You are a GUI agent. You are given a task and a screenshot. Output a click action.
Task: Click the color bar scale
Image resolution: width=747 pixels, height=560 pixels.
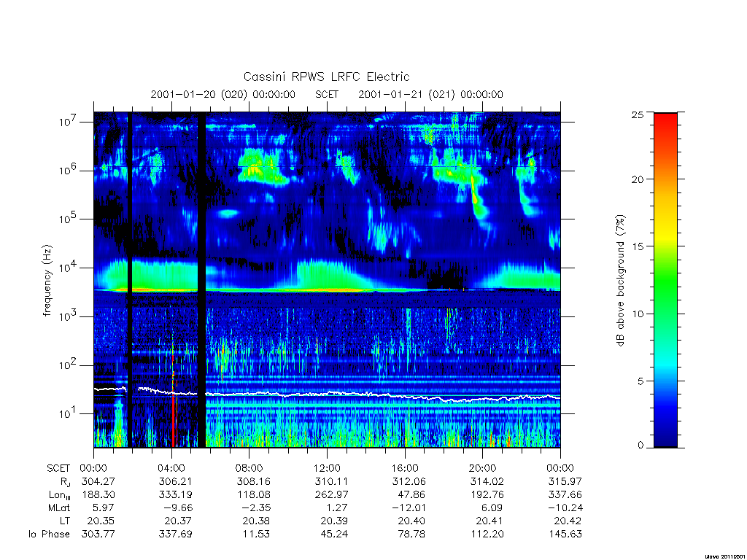click(665, 280)
